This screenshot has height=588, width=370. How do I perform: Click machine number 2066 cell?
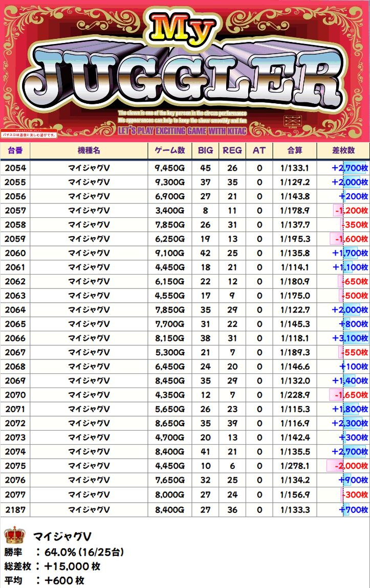[15, 338]
